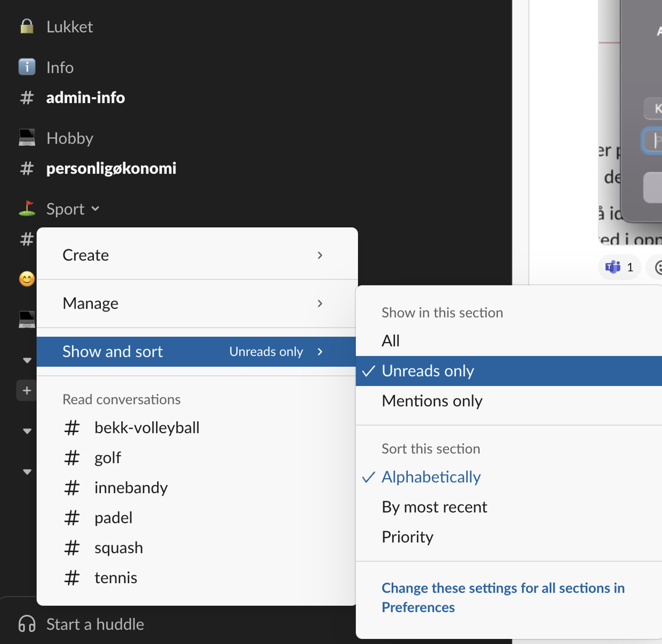Select Unreads only option
The height and width of the screenshot is (644, 662).
tap(509, 371)
